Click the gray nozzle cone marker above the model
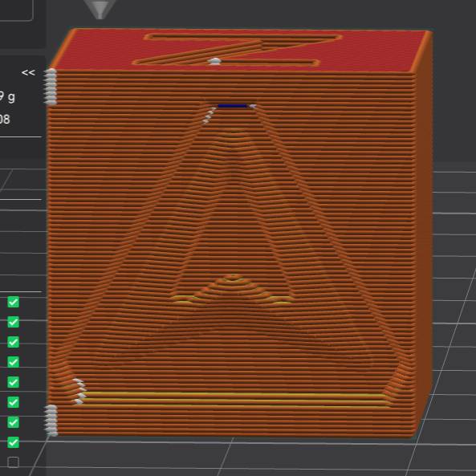 [x=100, y=9]
